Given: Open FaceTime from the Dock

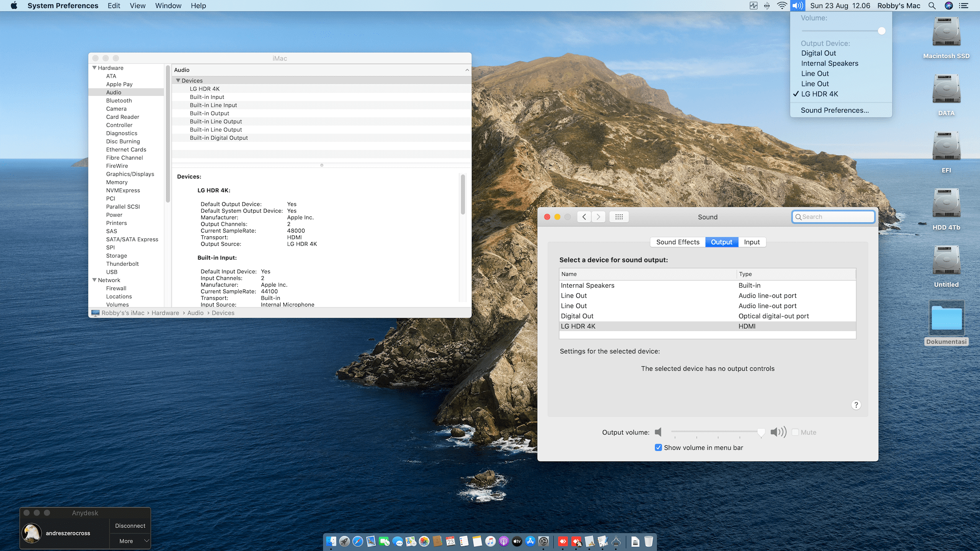Looking at the screenshot, I should [x=384, y=541].
